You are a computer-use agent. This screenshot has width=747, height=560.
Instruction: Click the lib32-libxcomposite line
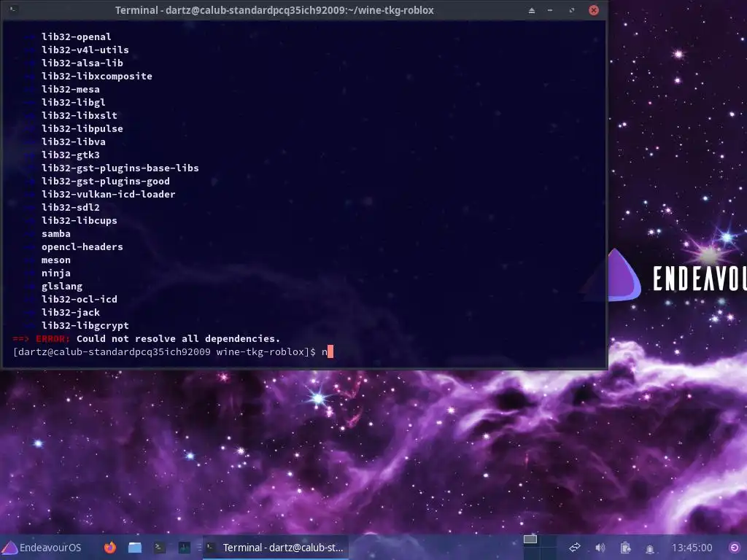coord(97,76)
